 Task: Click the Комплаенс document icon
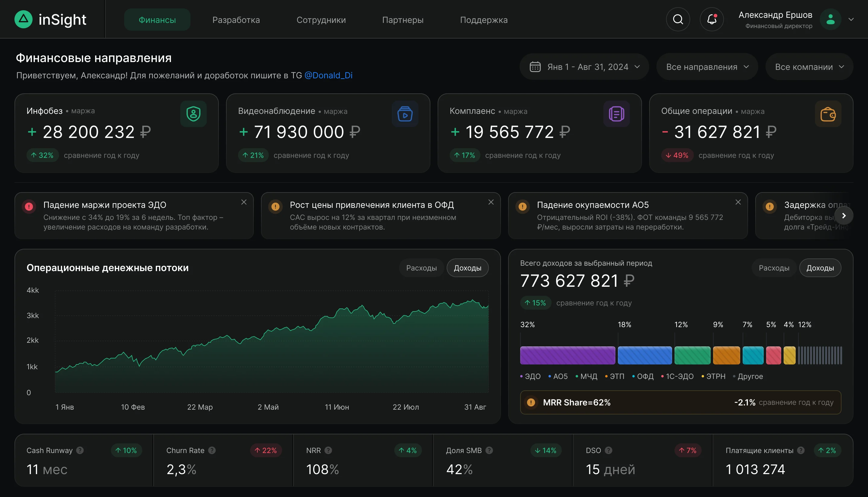[x=616, y=114]
